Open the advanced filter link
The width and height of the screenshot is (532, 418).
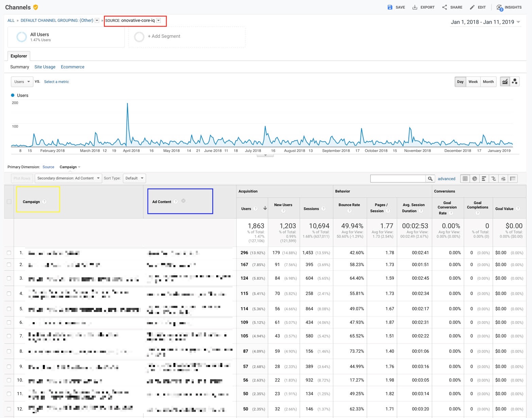pos(446,179)
